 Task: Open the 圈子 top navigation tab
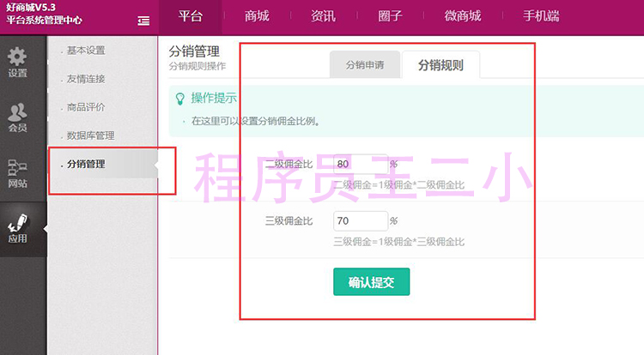tap(390, 16)
